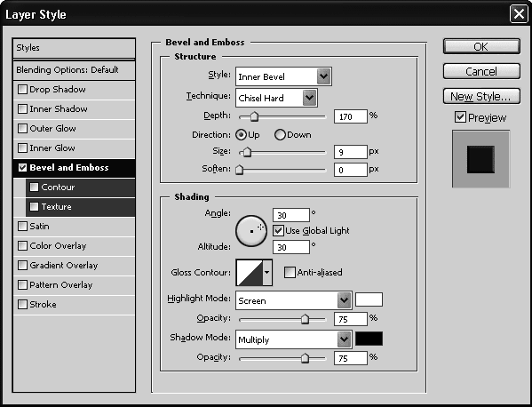The image size is (532, 407).
Task: Select the Down direction radio button
Action: (x=280, y=135)
